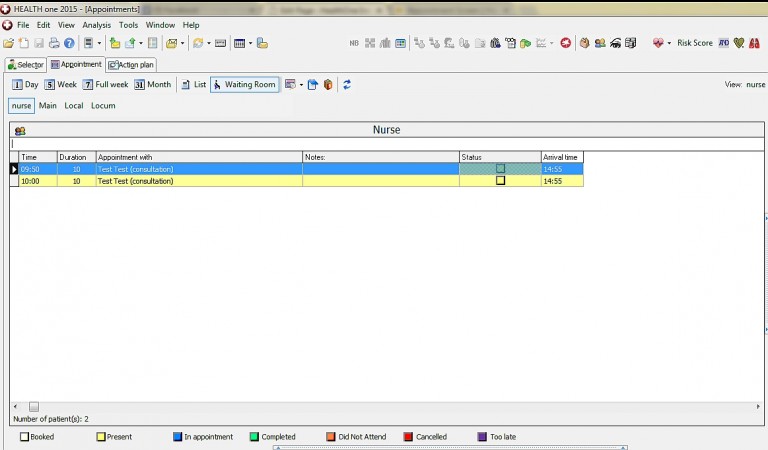
Task: Open dropdown beside the screen layout icon
Action: point(99,43)
